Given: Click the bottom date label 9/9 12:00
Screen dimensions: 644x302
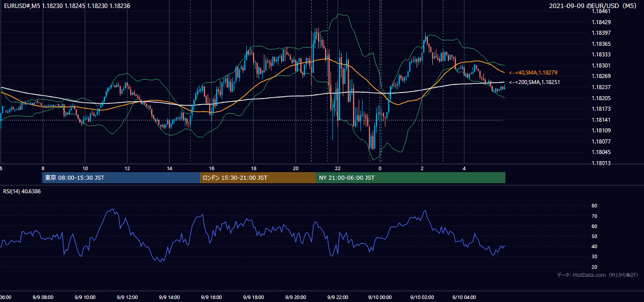Looking at the screenshot, I should (x=127, y=297).
